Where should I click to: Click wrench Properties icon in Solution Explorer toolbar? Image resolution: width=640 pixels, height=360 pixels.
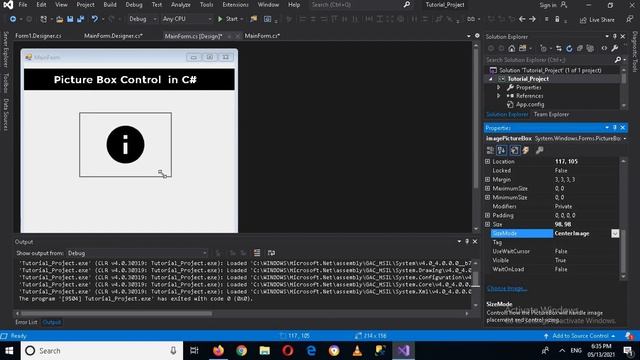click(x=615, y=49)
